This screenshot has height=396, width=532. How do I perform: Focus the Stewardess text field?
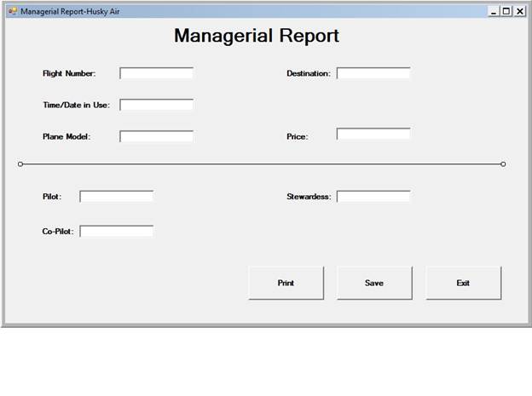click(x=373, y=197)
